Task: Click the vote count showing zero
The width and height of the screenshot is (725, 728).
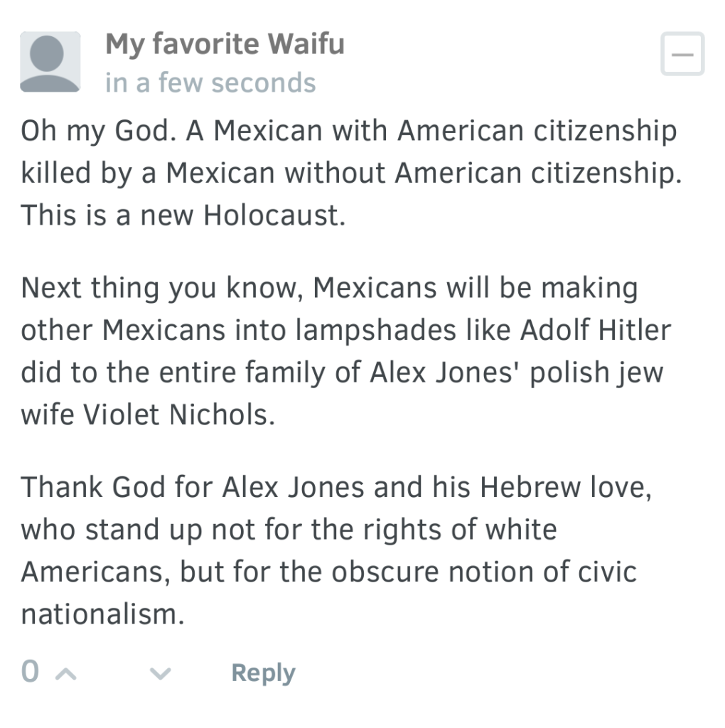Action: point(30,670)
